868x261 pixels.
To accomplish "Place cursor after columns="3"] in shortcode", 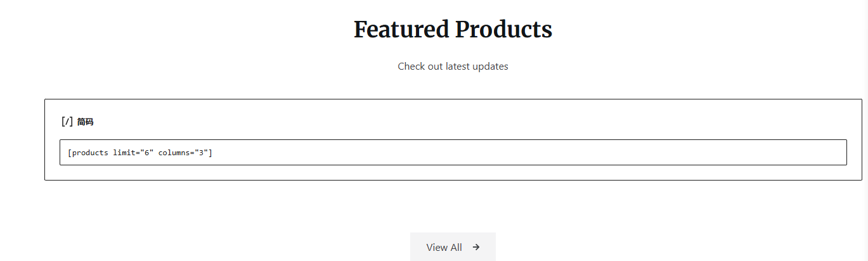I will coord(213,153).
